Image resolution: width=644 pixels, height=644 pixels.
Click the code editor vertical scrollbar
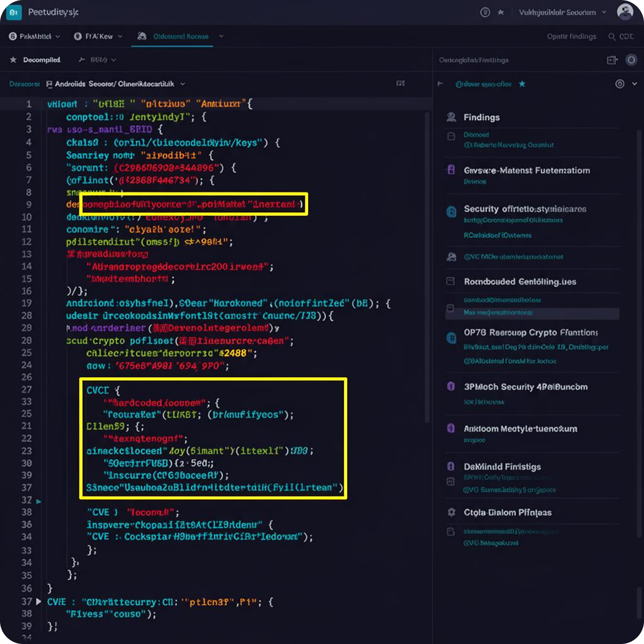click(x=427, y=267)
